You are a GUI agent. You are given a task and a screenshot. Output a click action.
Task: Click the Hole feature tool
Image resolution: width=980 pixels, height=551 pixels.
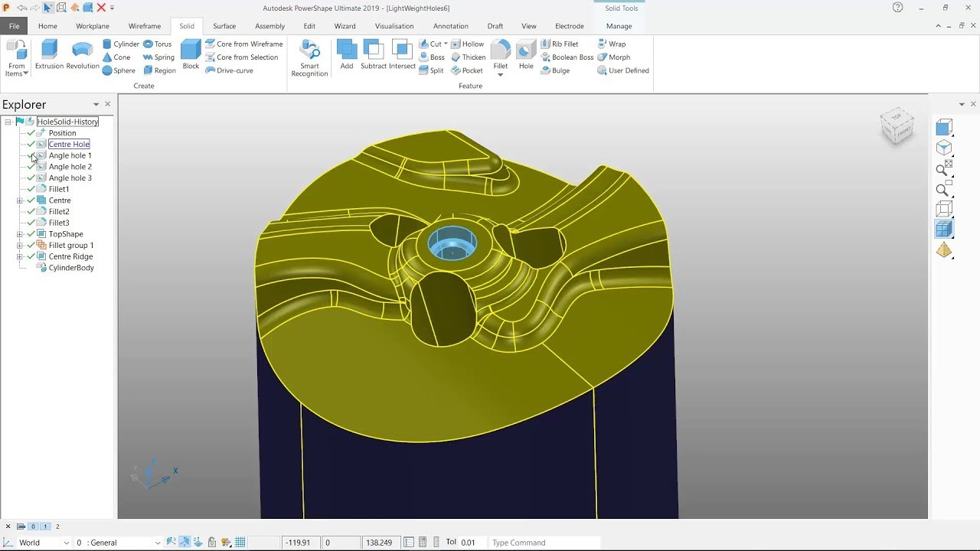pos(526,55)
